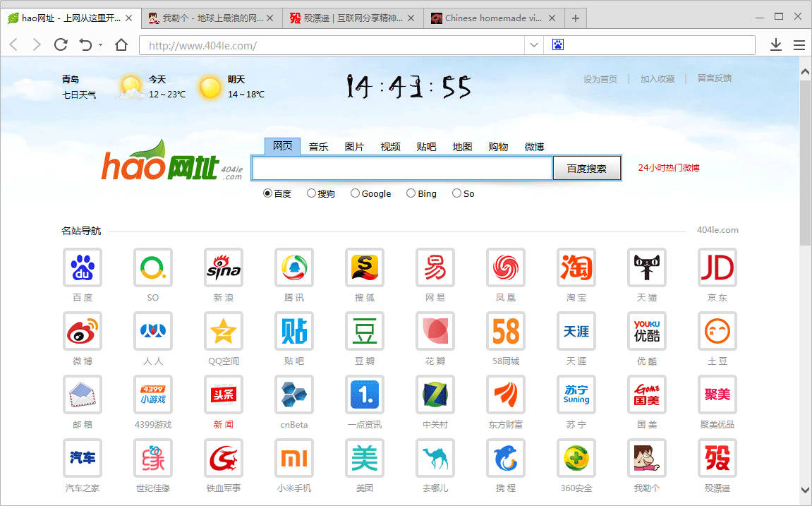This screenshot has width=812, height=506.
Task: Open the undo-close history dropdown arrow
Action: point(100,45)
